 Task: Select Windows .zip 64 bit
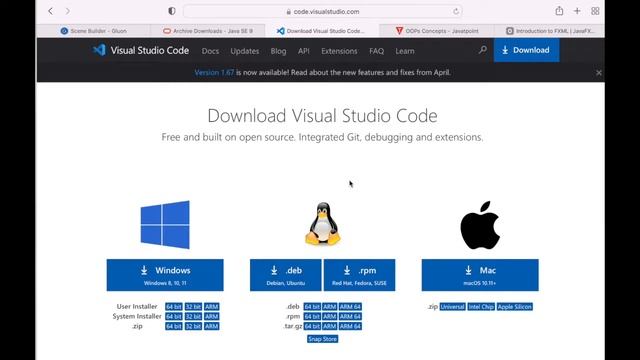[174, 326]
